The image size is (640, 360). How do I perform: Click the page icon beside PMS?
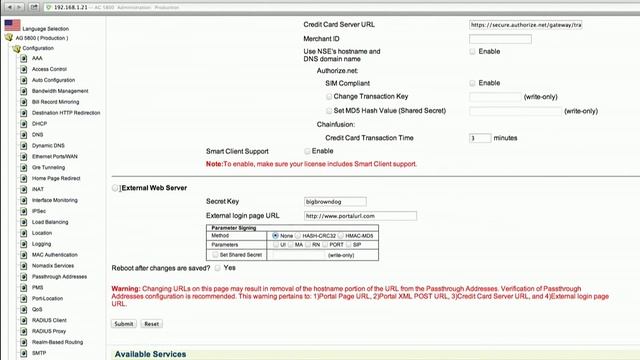(x=24, y=288)
